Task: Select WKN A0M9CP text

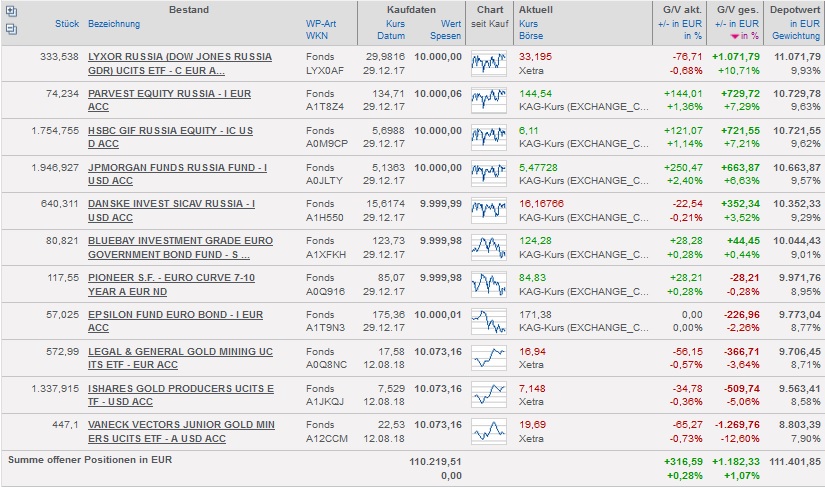Action: pos(327,144)
